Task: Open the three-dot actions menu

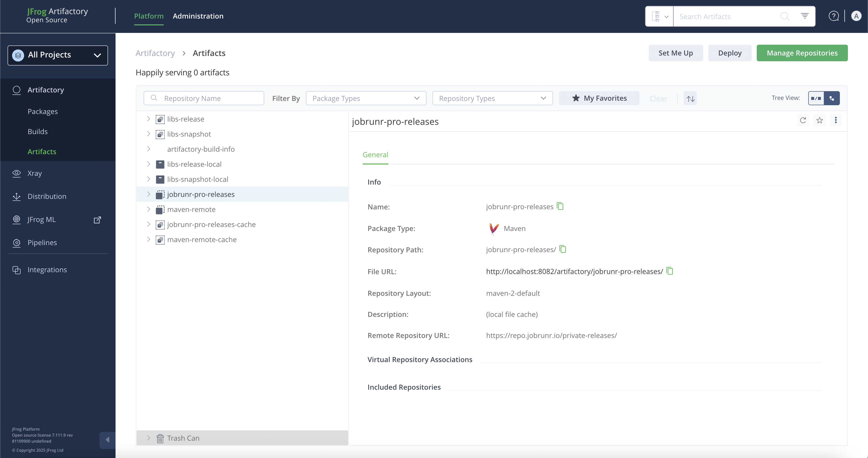Action: [836, 120]
